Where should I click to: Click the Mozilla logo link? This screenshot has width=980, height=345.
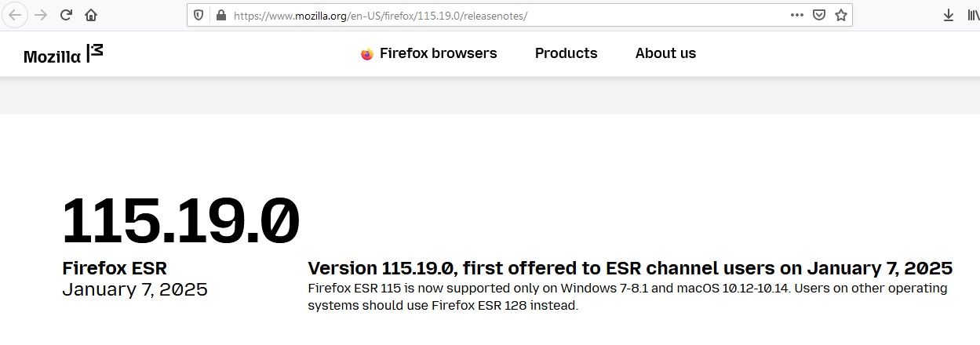(64, 54)
